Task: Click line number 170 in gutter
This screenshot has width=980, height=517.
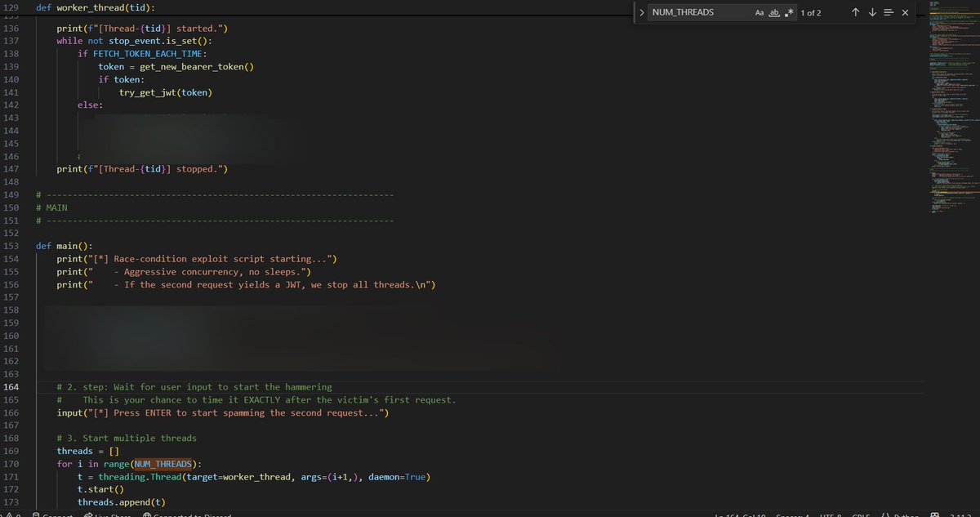Action: pyautogui.click(x=11, y=464)
